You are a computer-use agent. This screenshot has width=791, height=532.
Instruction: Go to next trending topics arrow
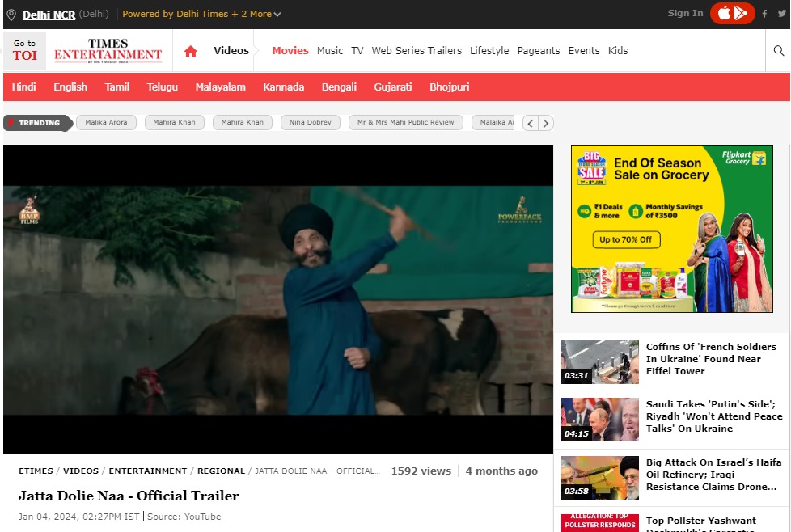pyautogui.click(x=546, y=123)
